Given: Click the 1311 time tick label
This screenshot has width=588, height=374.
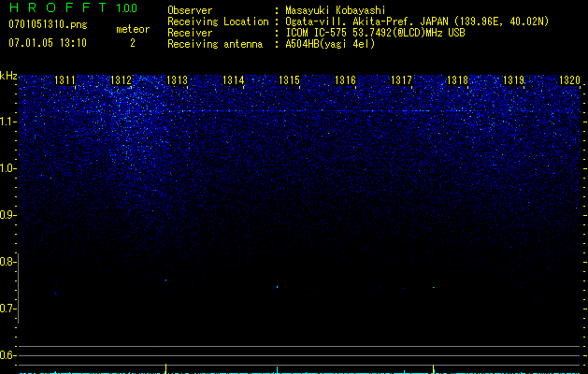Looking at the screenshot, I should click(x=65, y=80).
